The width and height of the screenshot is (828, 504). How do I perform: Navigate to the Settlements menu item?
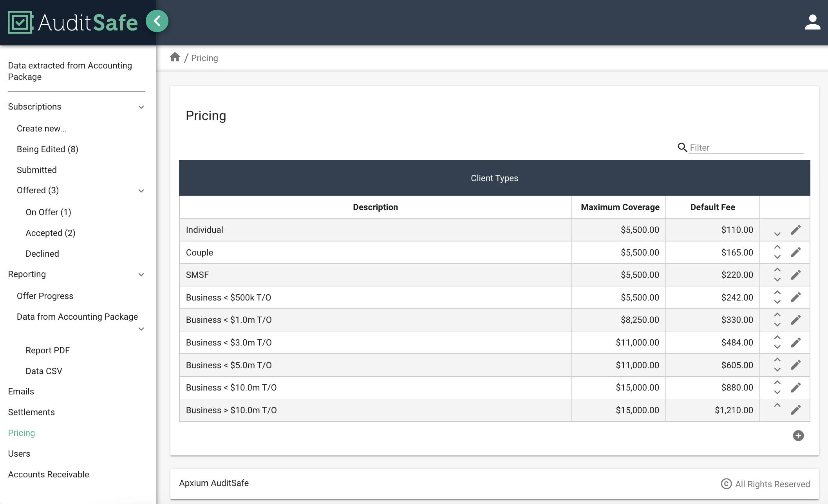[31, 412]
